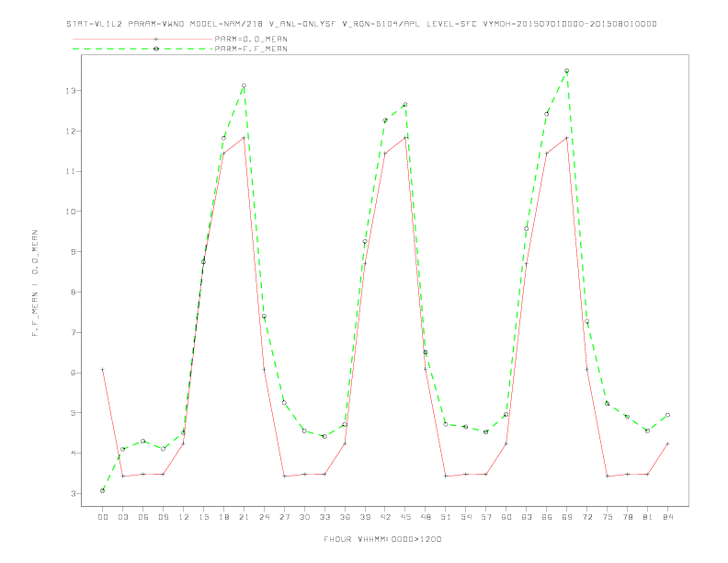The height and width of the screenshot is (563, 728).
Task: Click the x-axis tick label 45
Action: point(405,517)
